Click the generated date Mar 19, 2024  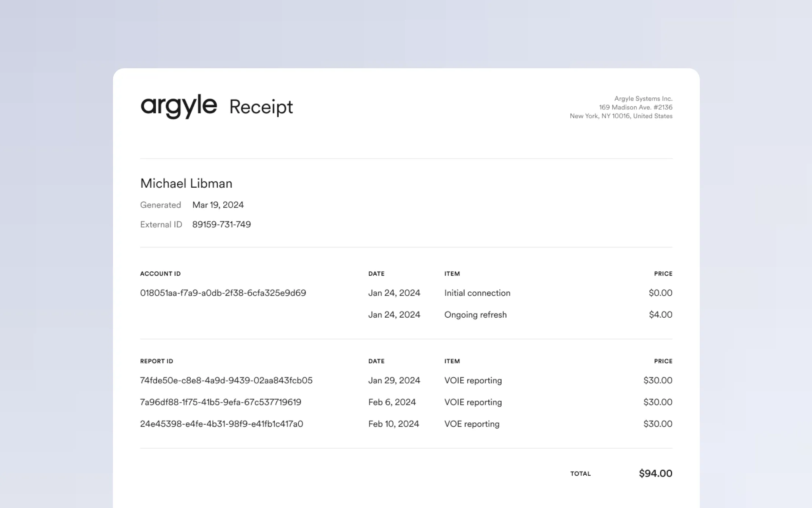[218, 205]
